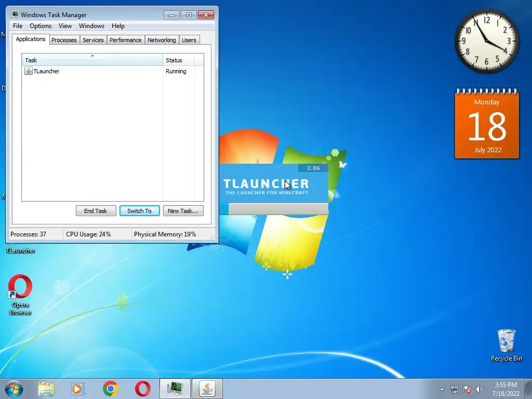
Task: Open the Recycle Bin desktop icon
Action: click(x=506, y=345)
